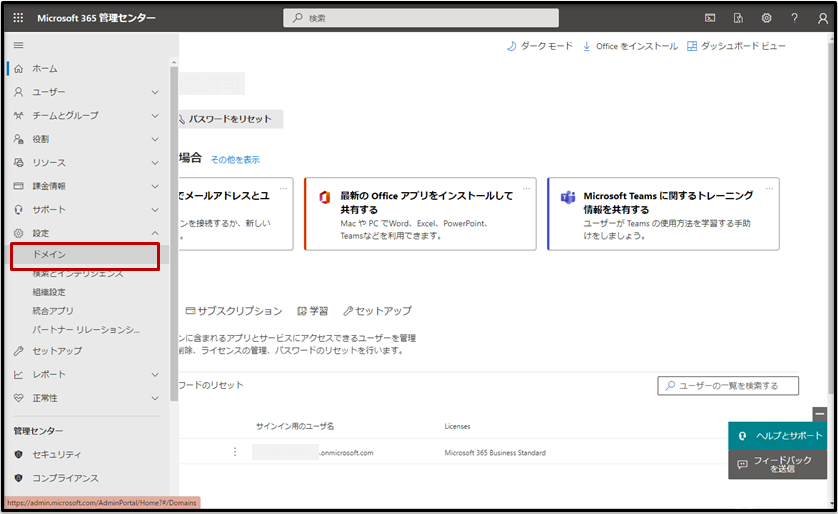Open ヘルプとサポート button

coord(778,435)
